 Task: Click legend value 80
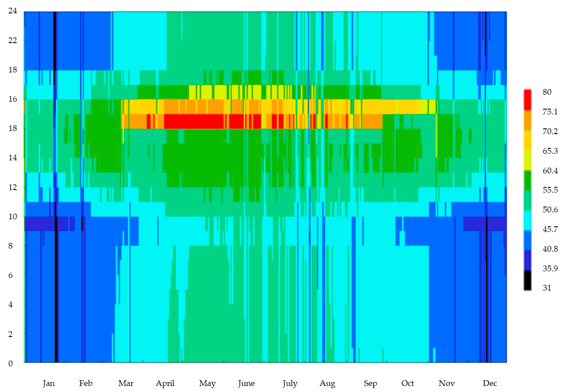(547, 92)
